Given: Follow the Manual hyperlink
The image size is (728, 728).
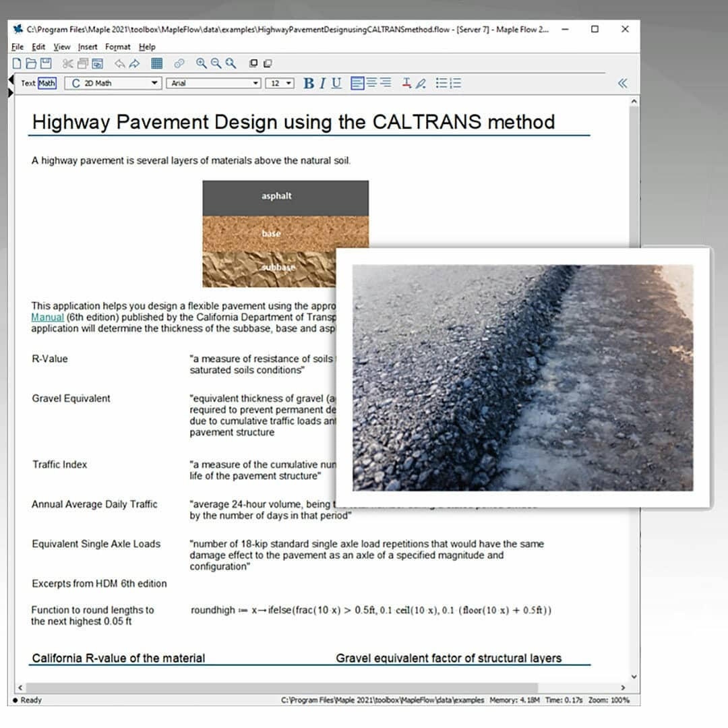Looking at the screenshot, I should [x=47, y=317].
